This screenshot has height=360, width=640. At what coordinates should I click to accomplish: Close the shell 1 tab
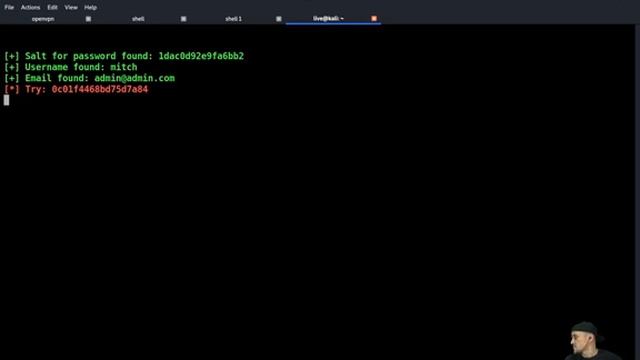[x=279, y=19]
